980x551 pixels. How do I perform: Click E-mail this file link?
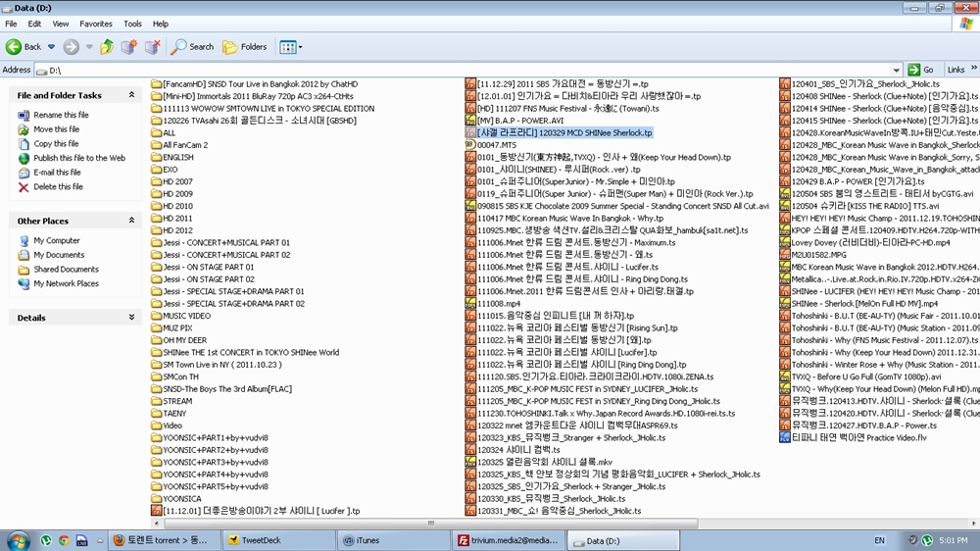(x=57, y=173)
